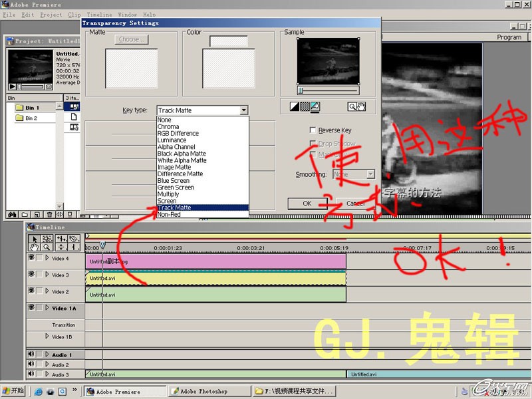Choose Image Matte key type
The image size is (532, 399).
point(203,168)
